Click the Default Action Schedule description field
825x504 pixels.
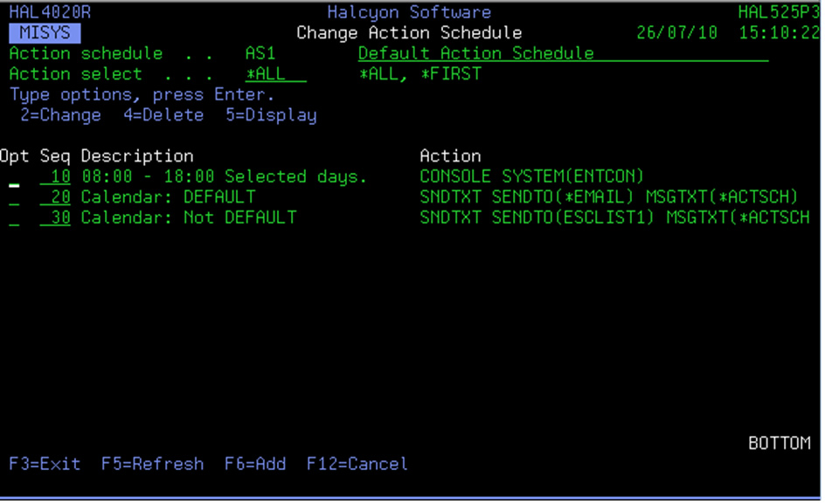coord(562,54)
